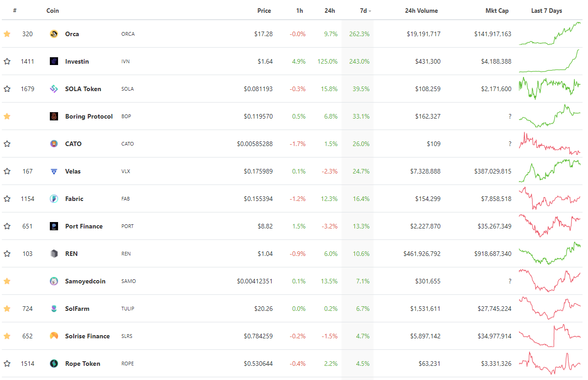
Task: Unstar Samoyedcoin favorite
Action: [x=7, y=281]
